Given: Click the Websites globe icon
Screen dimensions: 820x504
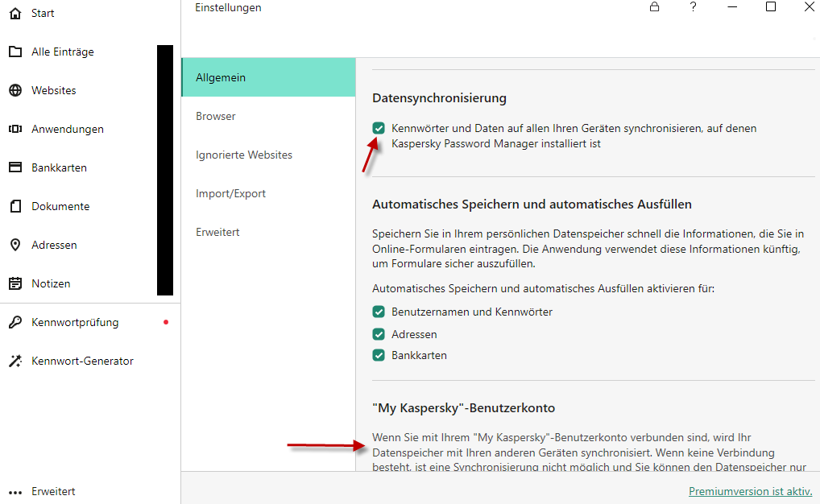Looking at the screenshot, I should (15, 90).
